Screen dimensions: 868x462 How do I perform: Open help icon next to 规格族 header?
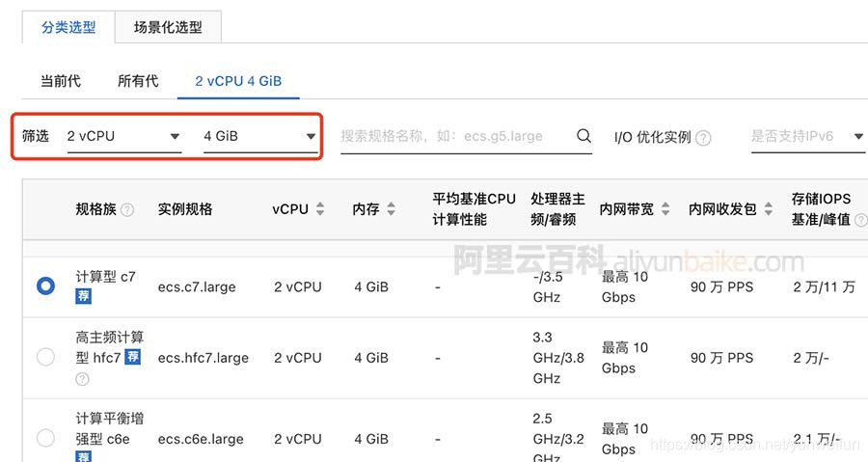point(127,209)
